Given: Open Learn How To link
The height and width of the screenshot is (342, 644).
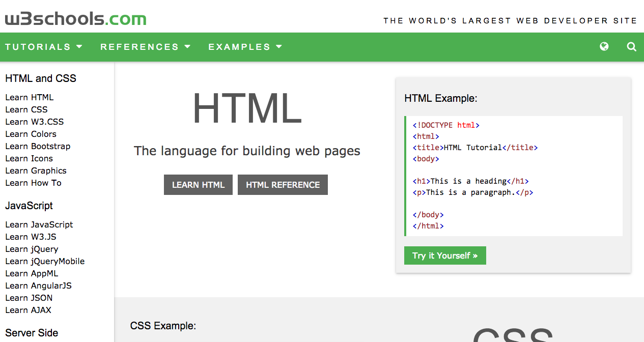Looking at the screenshot, I should (33, 183).
